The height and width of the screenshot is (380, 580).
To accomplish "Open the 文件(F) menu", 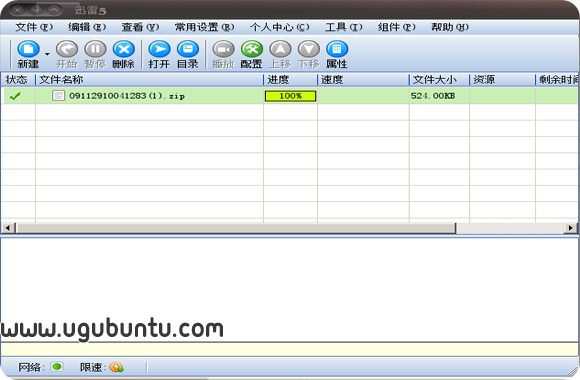I will pyautogui.click(x=34, y=27).
